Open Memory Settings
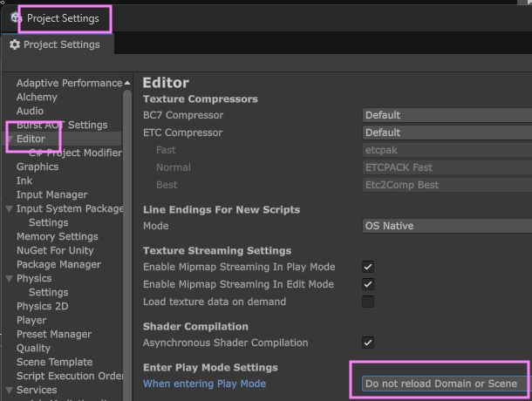The width and height of the screenshot is (532, 401). point(58,236)
